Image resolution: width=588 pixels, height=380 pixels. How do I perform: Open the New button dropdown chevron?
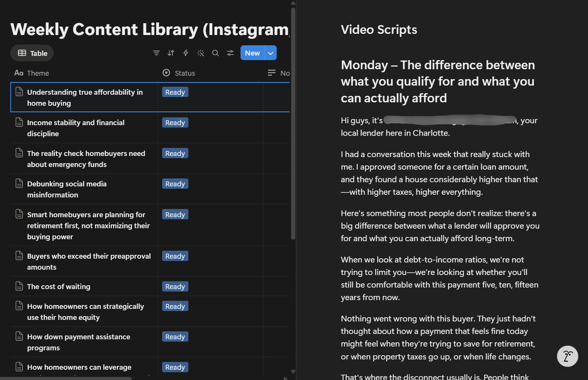(x=271, y=53)
